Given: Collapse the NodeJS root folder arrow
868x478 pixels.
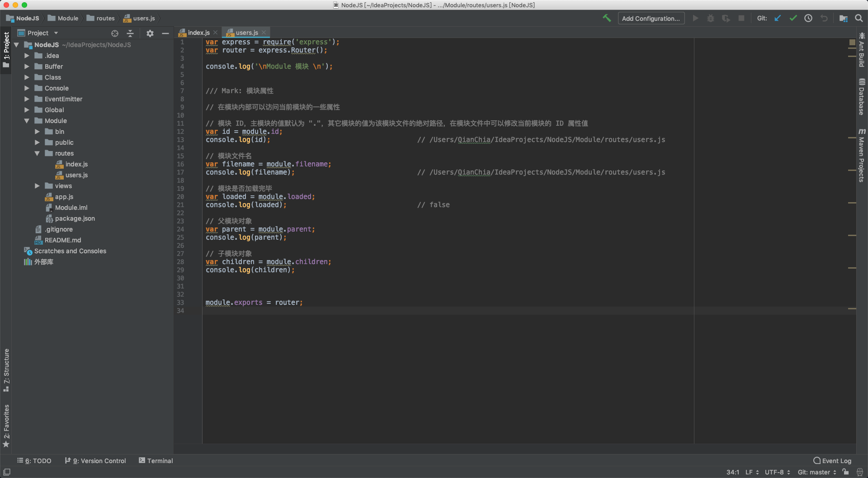Looking at the screenshot, I should [x=17, y=45].
